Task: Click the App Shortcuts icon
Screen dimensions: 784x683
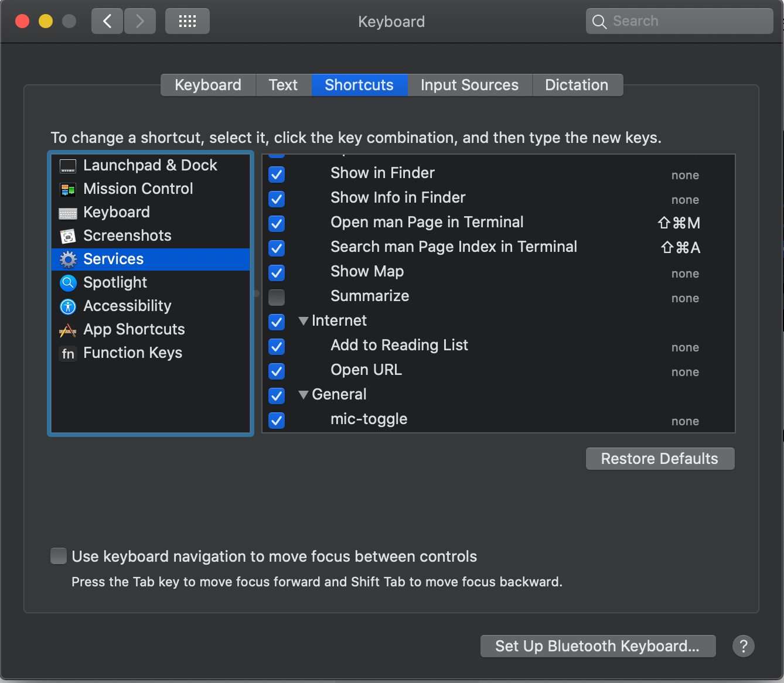Action: tap(68, 330)
